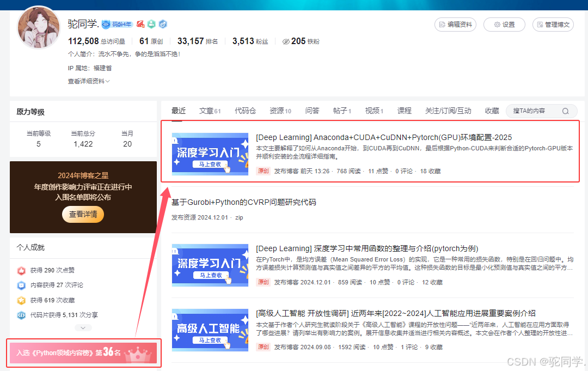Open article Anaconda+CUDA+CuDNN+Pytorch(GPU)环境配置-2025
Viewport: 588px width, 371px height.
tap(384, 138)
